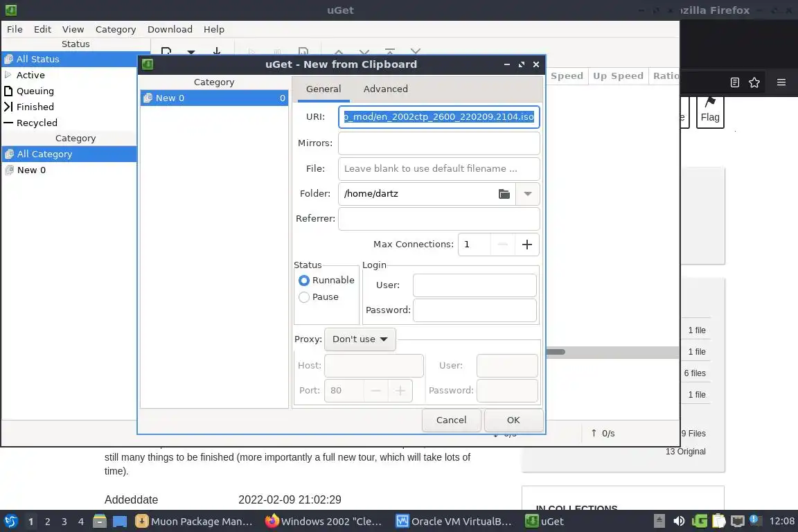This screenshot has width=798, height=532.
Task: Click the horizontal scrollbar thumb in the download list
Action: pyautogui.click(x=556, y=352)
